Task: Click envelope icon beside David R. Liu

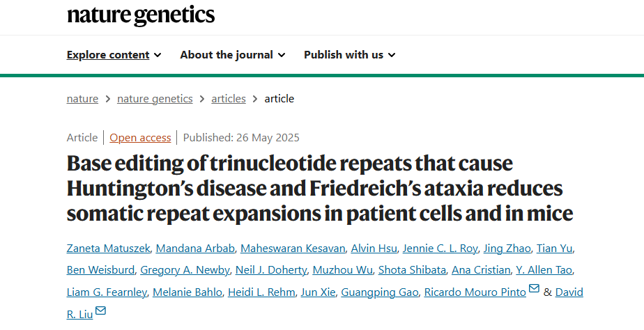Action: pos(100,311)
